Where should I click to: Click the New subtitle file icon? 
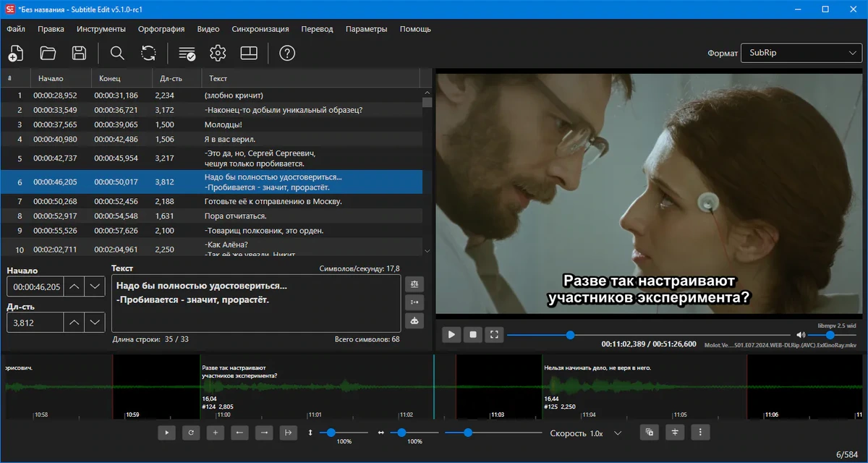click(15, 53)
